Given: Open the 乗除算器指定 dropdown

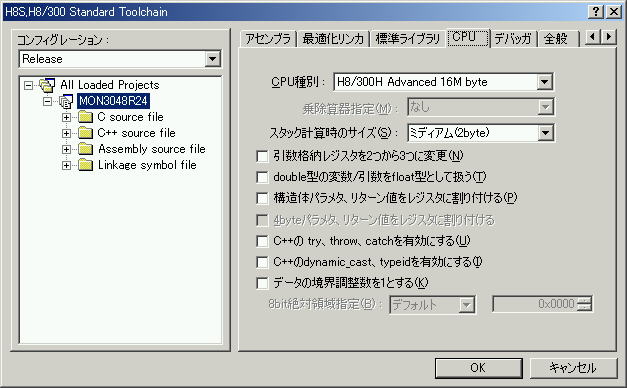Looking at the screenshot, I should point(545,107).
